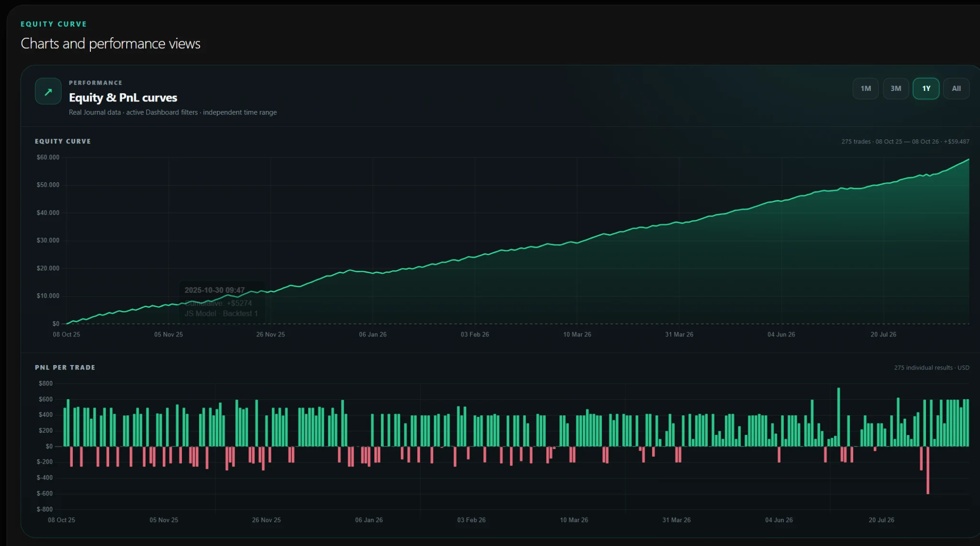Image resolution: width=980 pixels, height=546 pixels.
Task: Click the tallest green profit bar
Action: [838, 417]
